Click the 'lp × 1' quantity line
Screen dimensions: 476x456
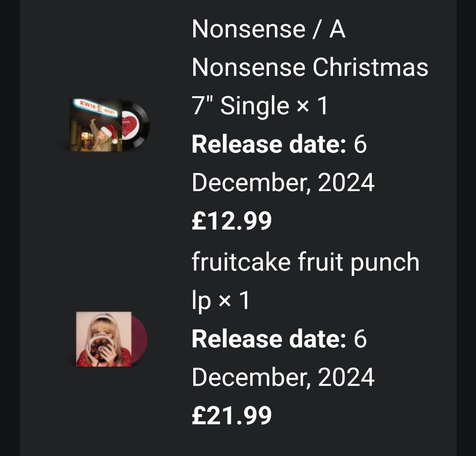[221, 301]
